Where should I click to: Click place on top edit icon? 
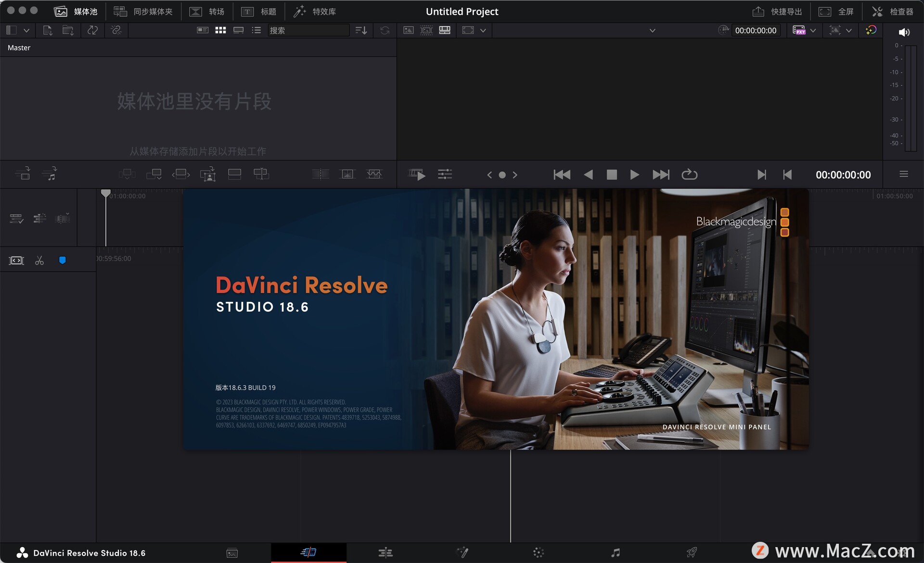tap(234, 174)
